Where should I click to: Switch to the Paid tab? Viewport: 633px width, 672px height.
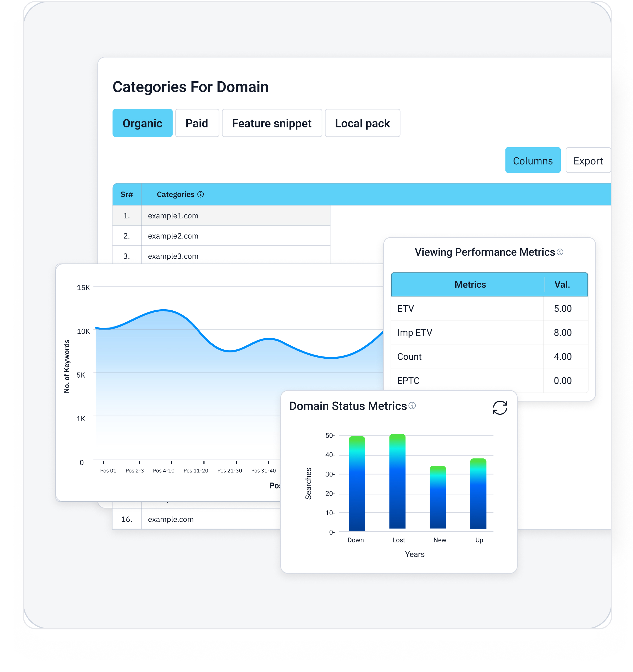pyautogui.click(x=197, y=123)
